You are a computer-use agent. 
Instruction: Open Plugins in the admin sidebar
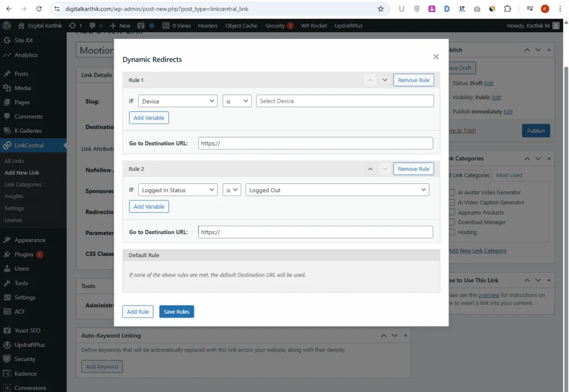coord(24,254)
